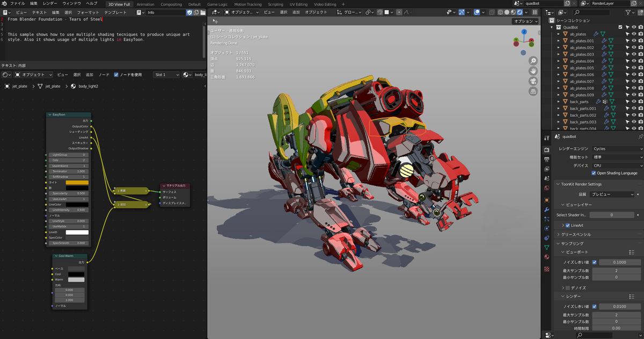Open the feature set dropdown
The height and width of the screenshot is (339, 644).
(x=617, y=157)
